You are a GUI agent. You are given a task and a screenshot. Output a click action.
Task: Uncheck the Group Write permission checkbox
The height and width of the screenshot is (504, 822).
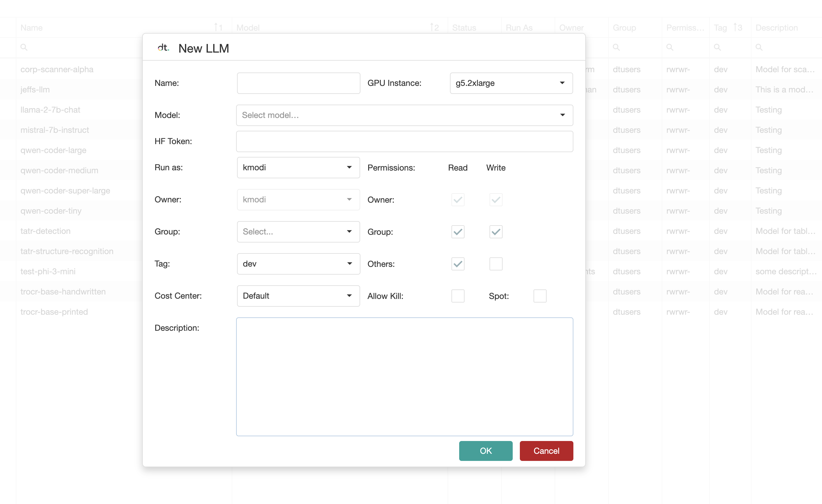click(496, 232)
